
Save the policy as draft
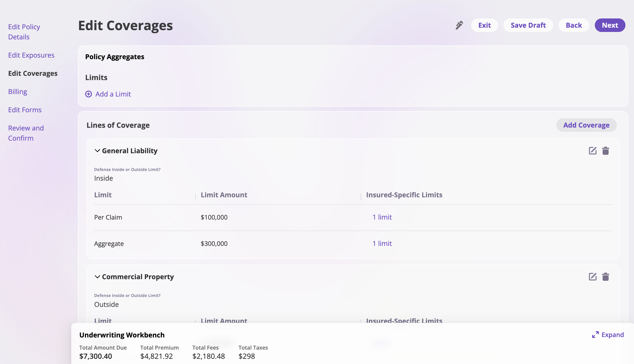point(528,25)
